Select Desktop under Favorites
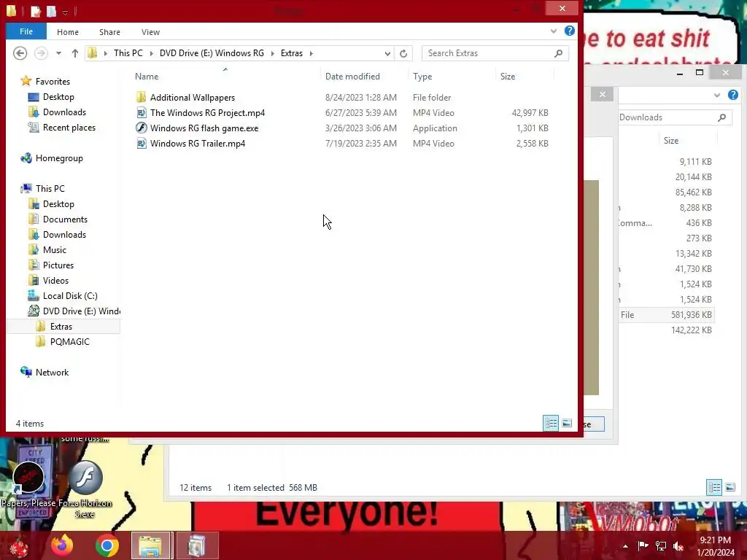This screenshot has width=747, height=560. click(x=58, y=97)
